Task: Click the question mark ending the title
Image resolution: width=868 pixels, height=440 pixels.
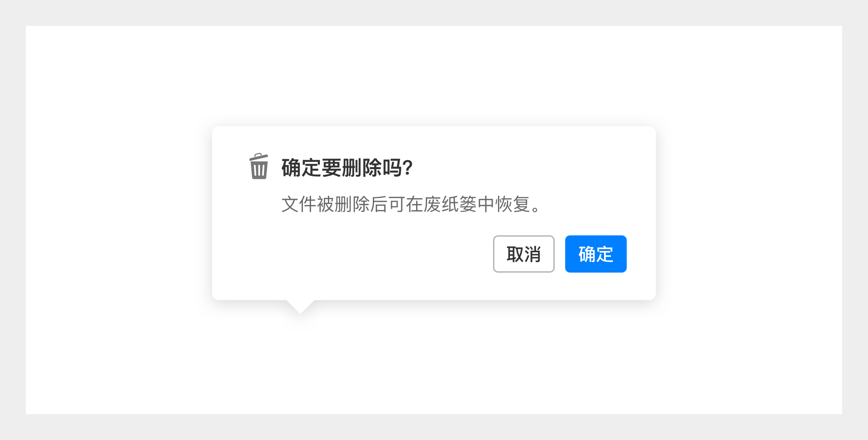Action: point(408,167)
